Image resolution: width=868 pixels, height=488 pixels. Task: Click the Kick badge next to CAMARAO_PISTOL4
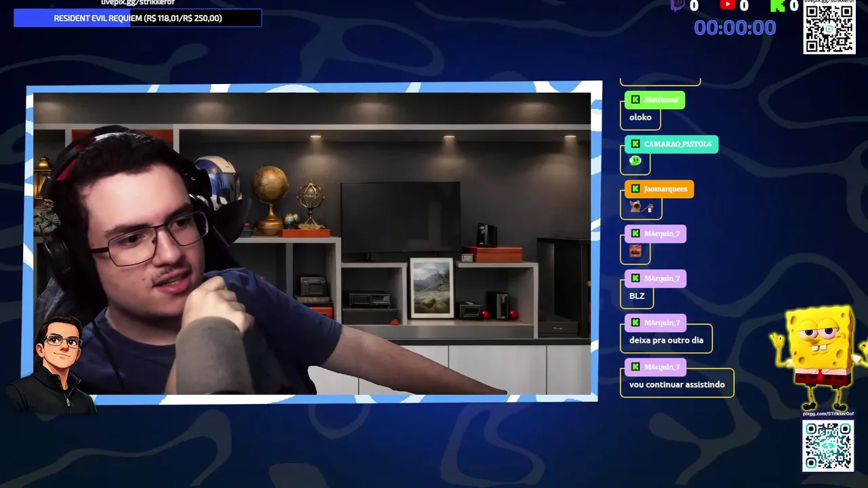pos(635,144)
